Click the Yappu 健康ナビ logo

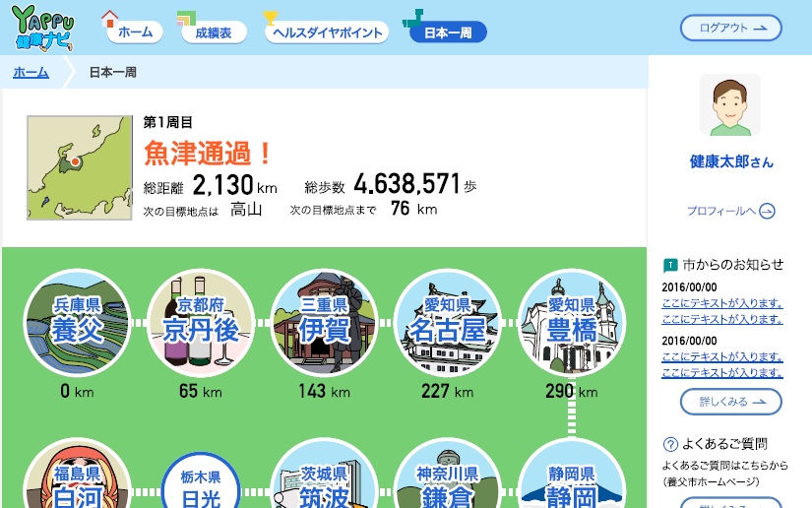43,28
